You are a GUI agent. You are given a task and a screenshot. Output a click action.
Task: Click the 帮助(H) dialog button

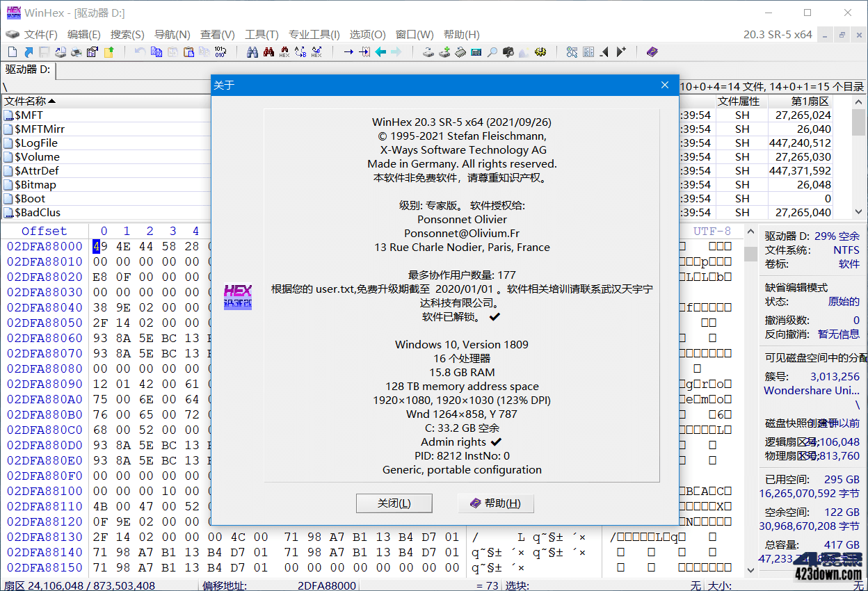(495, 503)
